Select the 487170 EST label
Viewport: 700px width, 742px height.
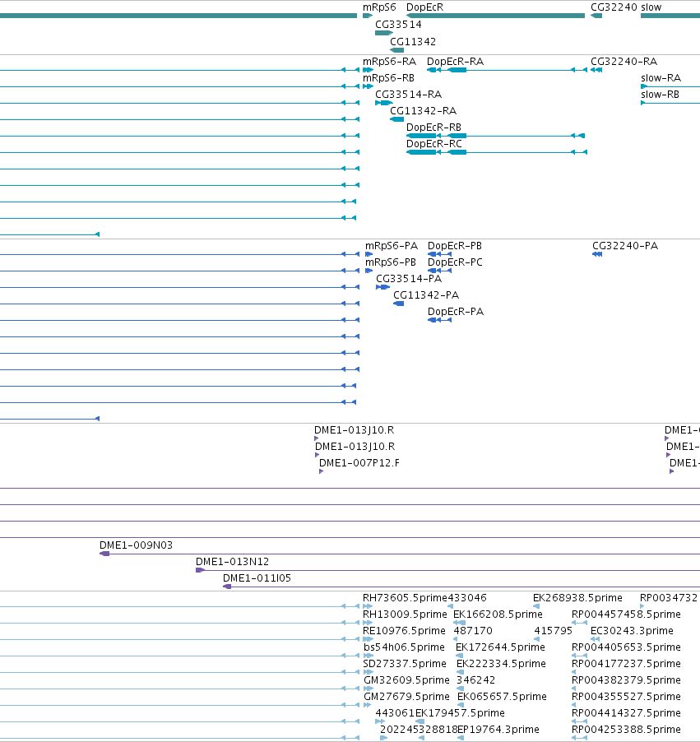pos(473,631)
